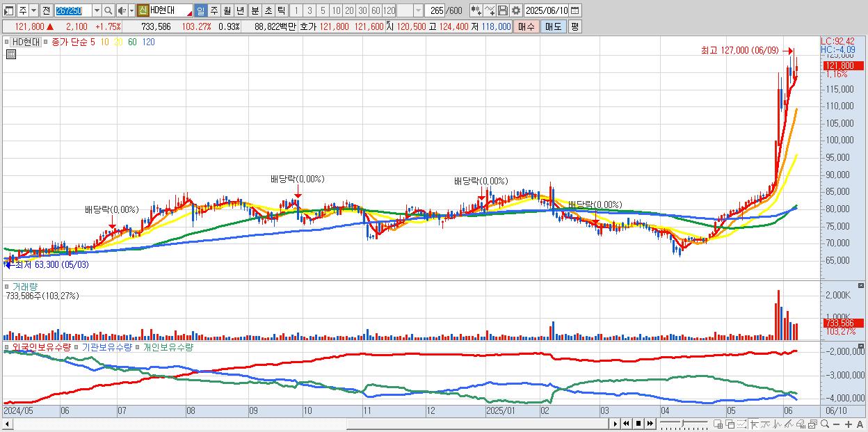
Task: Click the small corner button at the volume panel's right
Action: tap(862, 286)
